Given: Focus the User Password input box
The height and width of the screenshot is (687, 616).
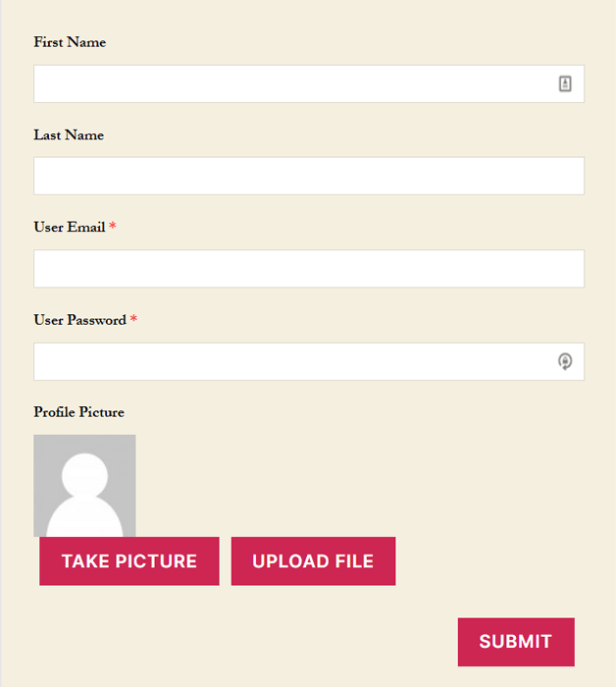Looking at the screenshot, I should [x=309, y=361].
